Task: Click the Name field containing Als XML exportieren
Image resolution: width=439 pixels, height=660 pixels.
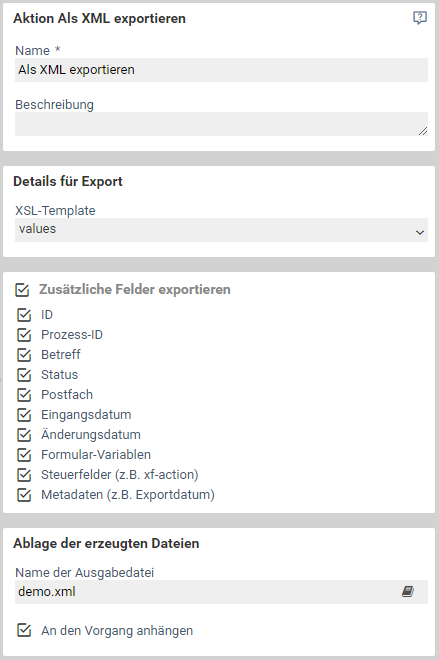Action: click(221, 70)
